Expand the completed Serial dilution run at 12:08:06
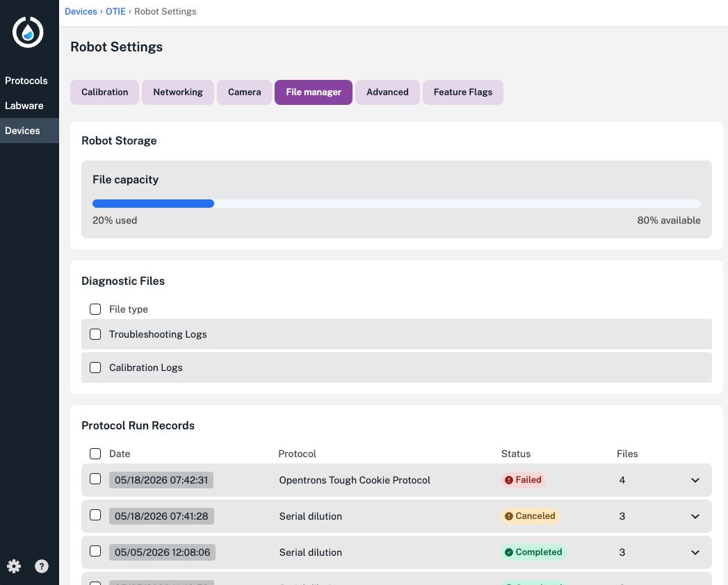This screenshot has height=585, width=728. [695, 552]
